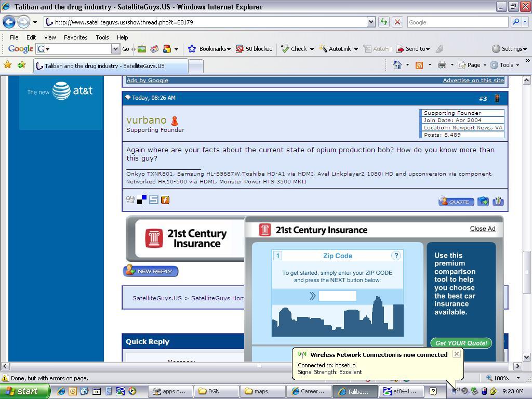The image size is (532, 399).
Task: Open the Favorites menu
Action: point(75,37)
